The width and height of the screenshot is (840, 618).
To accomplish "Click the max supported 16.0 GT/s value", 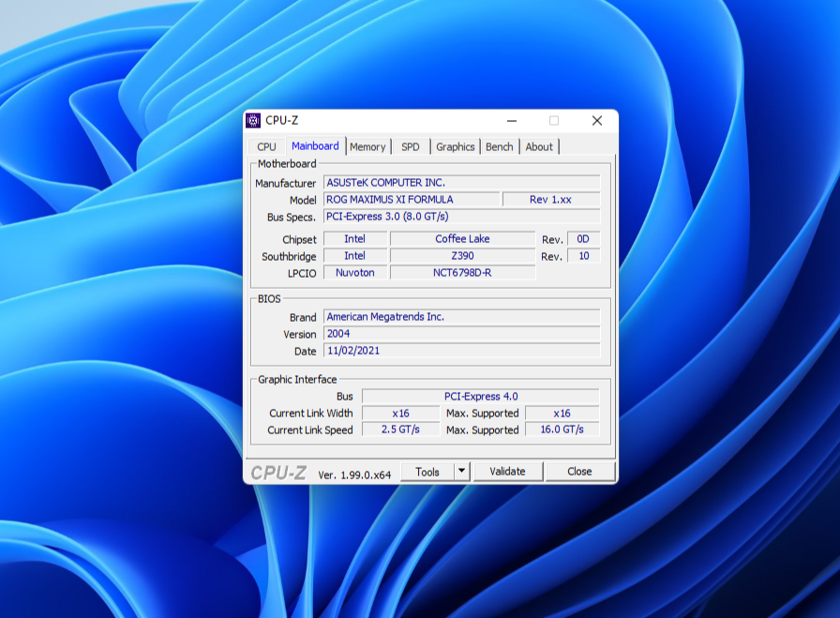I will click(562, 430).
